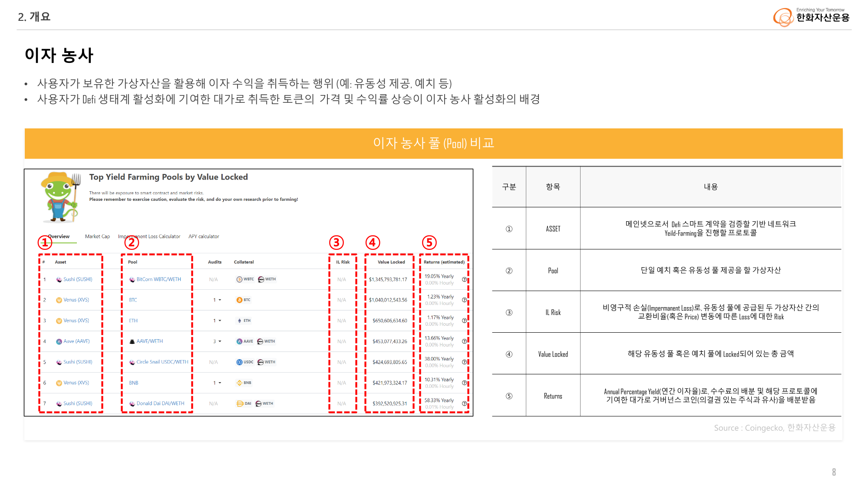Open the Aave (AAVE) asset link
This screenshot has height=488, width=868.
[76, 341]
